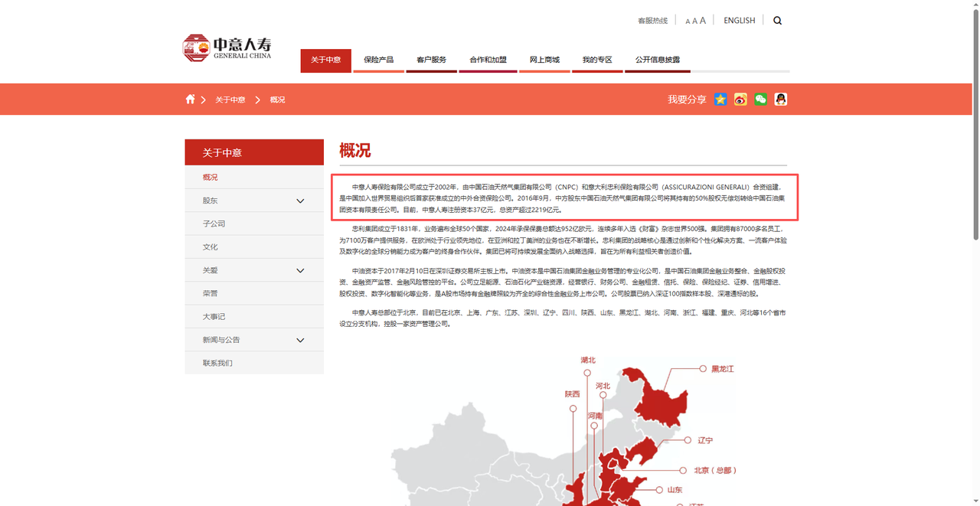
Task: Expand the 关爱 sidebar submenu
Action: tap(300, 270)
